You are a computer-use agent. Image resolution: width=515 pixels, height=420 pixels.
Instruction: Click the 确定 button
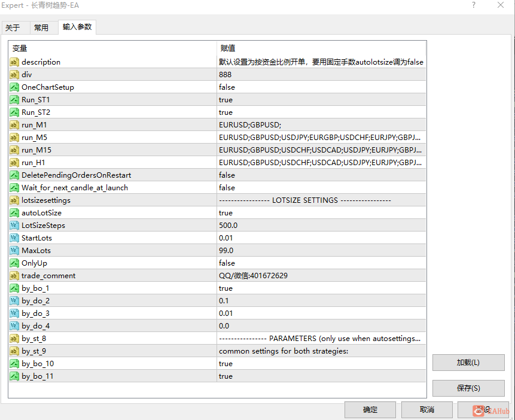click(370, 410)
